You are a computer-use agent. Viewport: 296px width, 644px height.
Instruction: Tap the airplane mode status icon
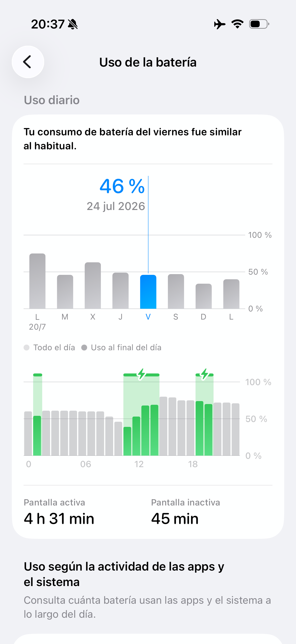(220, 24)
